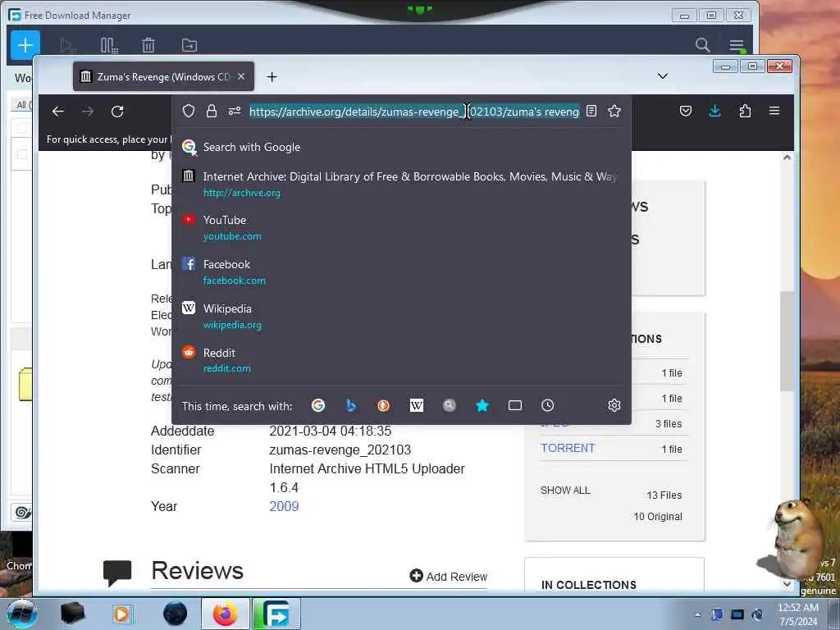This screenshot has height=630, width=840.
Task: Click the page's vertical scrollbar thumb
Action: (x=786, y=341)
